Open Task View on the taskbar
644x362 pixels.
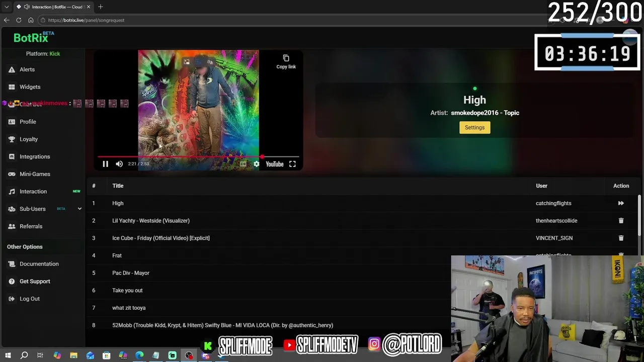click(40, 355)
